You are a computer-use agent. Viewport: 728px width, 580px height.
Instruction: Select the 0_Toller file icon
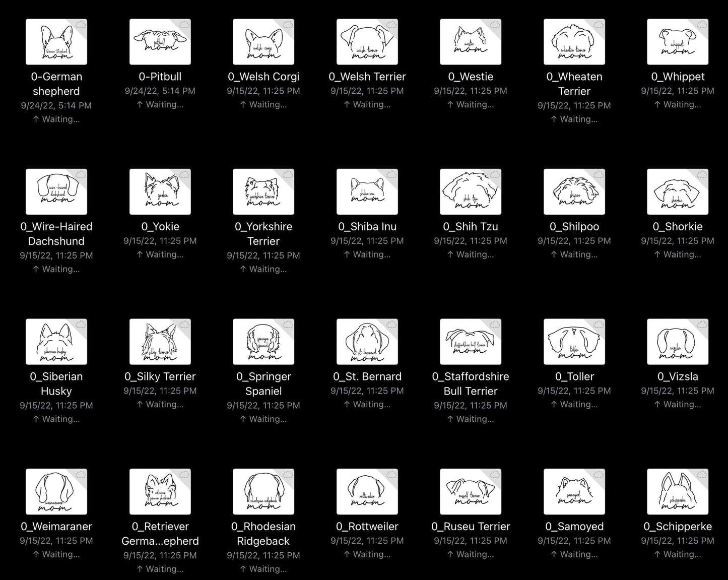tap(574, 342)
